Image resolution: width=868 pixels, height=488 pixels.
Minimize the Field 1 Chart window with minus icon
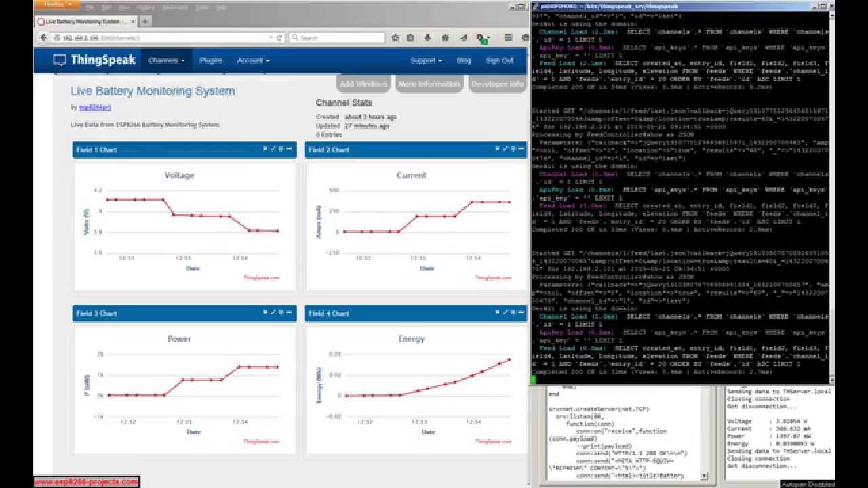[290, 149]
